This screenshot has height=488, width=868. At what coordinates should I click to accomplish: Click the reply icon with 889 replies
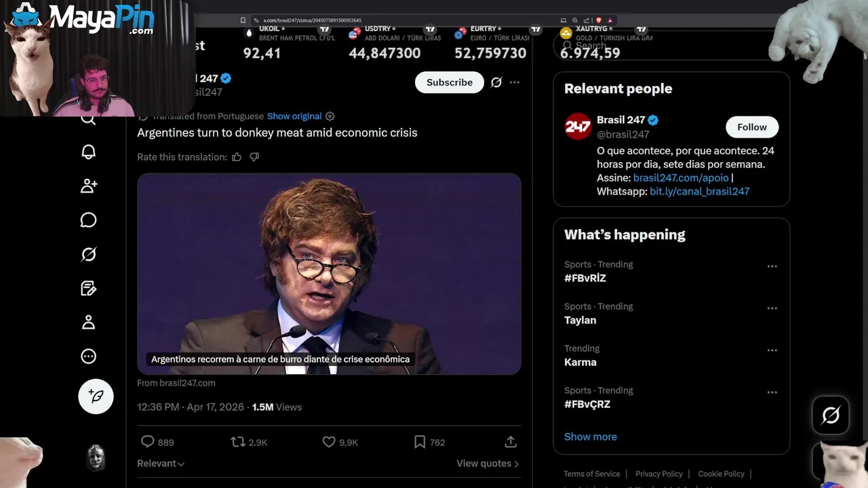point(148,442)
